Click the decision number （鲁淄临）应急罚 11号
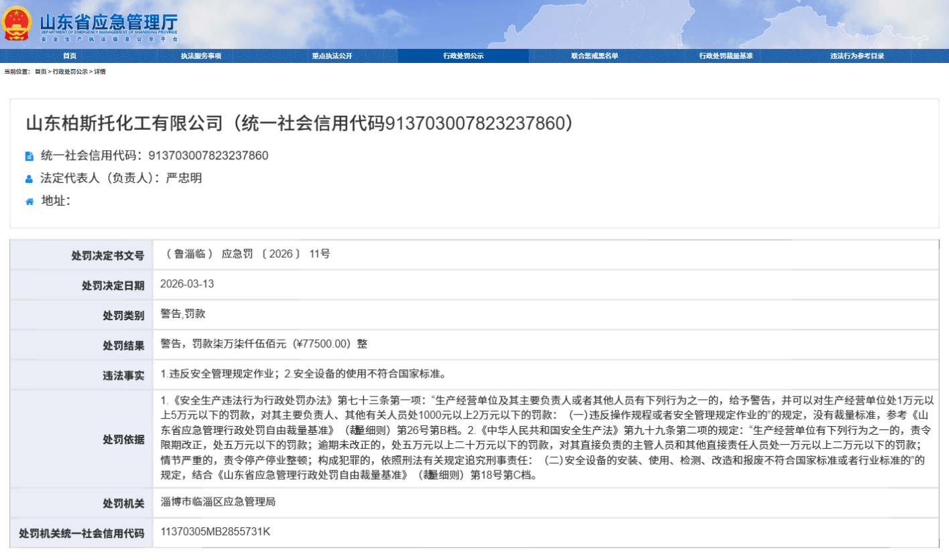 (245, 254)
